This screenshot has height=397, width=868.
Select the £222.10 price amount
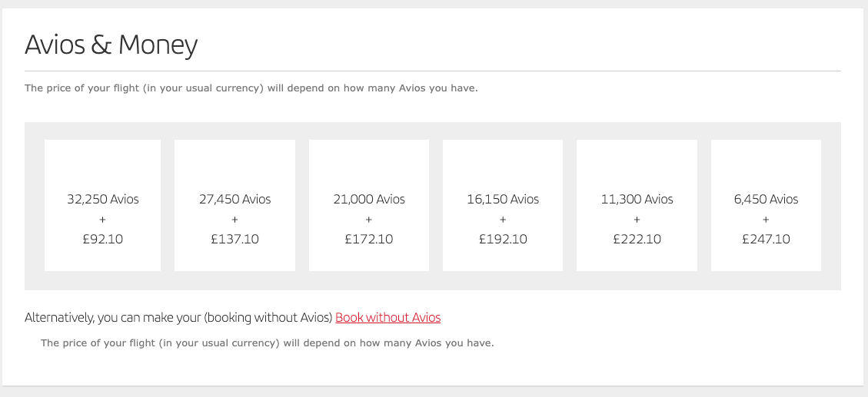(637, 239)
